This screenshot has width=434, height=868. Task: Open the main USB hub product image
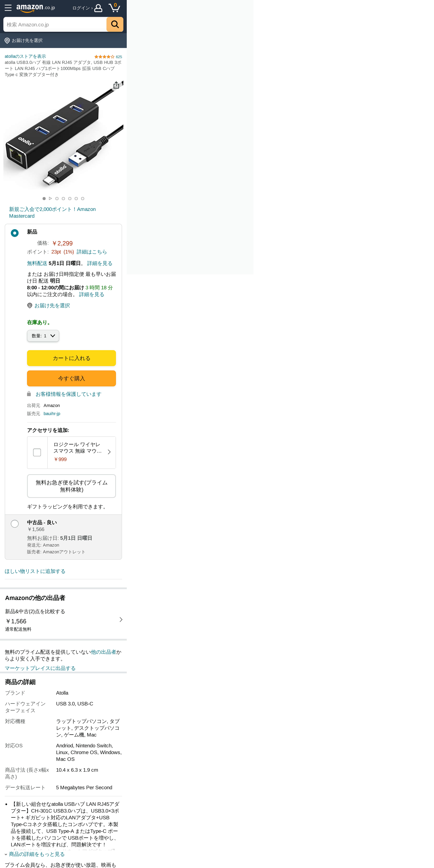pos(63,135)
